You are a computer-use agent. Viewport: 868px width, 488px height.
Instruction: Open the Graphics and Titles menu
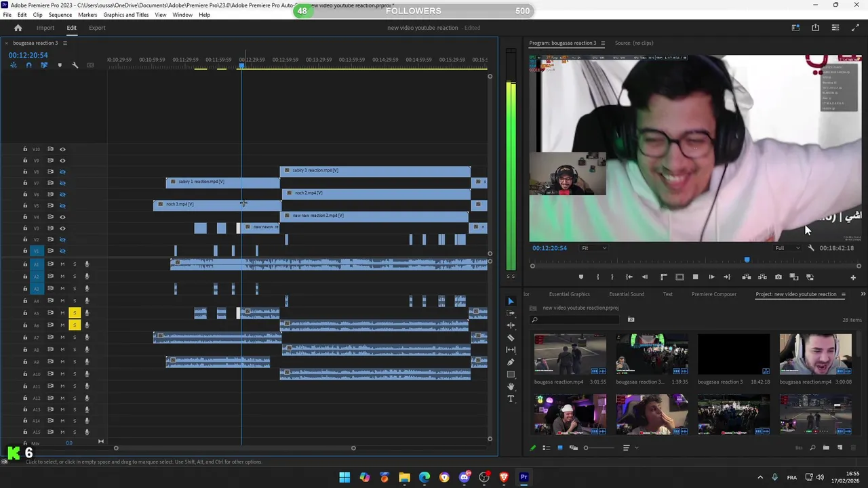pos(126,15)
